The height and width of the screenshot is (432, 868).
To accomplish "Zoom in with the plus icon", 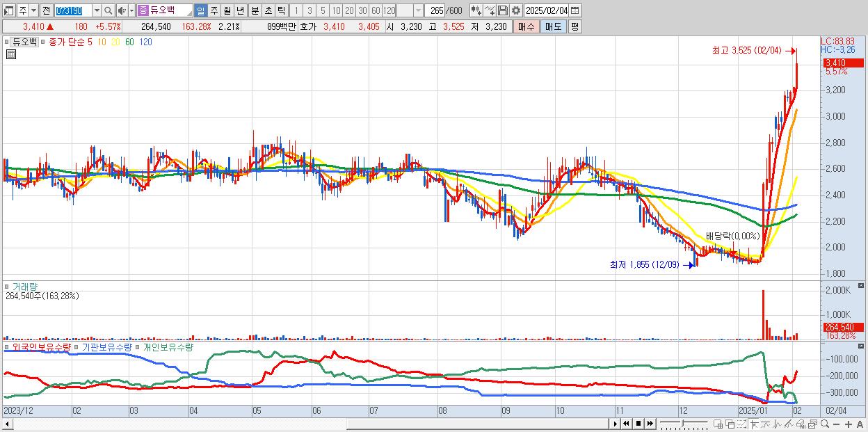I will (849, 424).
